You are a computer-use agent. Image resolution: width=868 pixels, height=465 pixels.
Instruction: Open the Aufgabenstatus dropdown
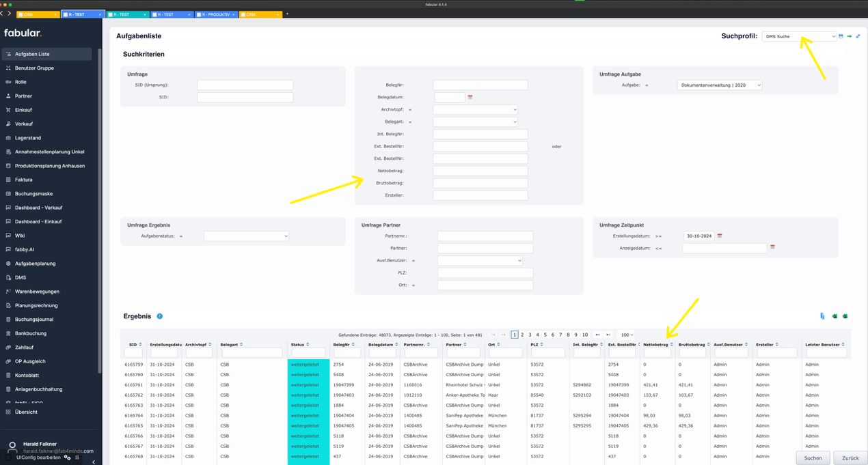pos(246,236)
